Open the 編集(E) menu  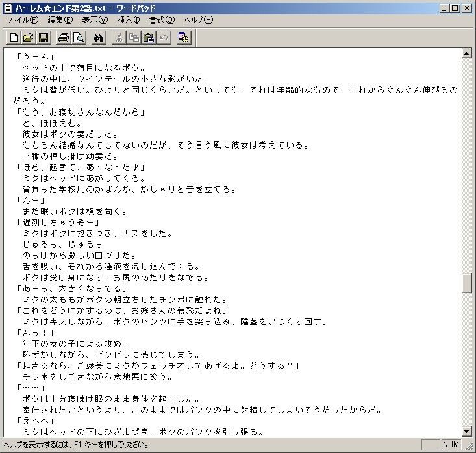(x=60, y=20)
